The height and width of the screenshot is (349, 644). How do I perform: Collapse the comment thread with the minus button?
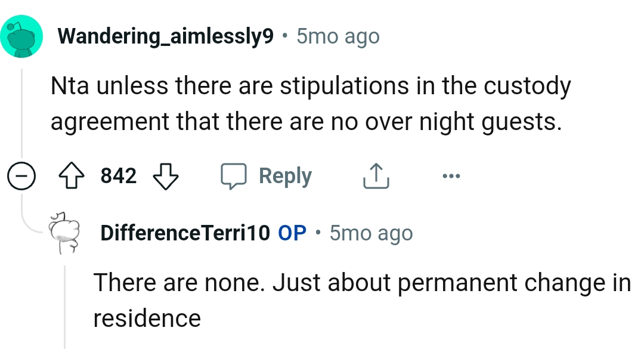pos(21,175)
